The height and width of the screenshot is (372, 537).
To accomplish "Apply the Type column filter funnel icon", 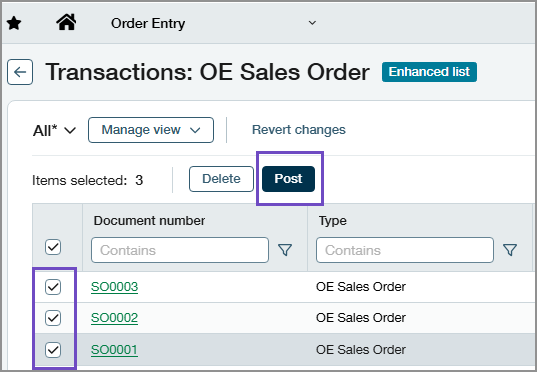I will click(x=510, y=250).
